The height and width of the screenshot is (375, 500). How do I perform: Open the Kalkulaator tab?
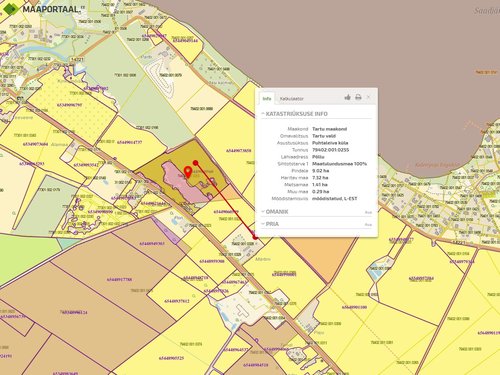(292, 99)
